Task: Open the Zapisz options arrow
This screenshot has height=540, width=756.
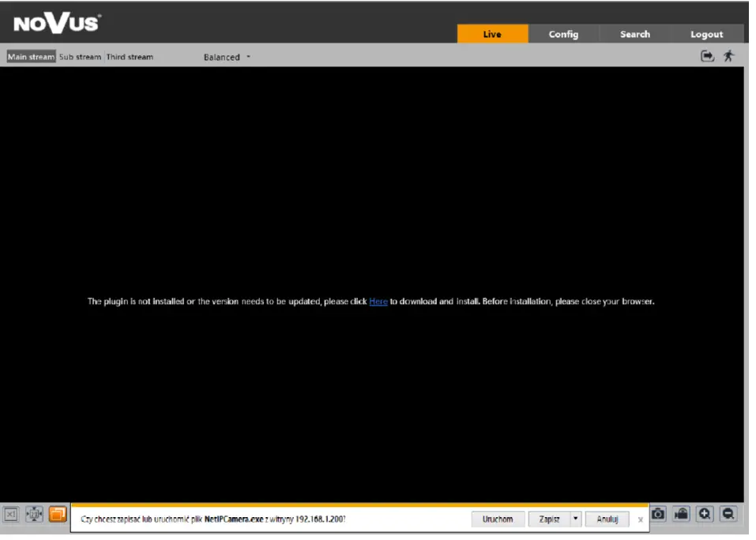Action: [x=575, y=519]
